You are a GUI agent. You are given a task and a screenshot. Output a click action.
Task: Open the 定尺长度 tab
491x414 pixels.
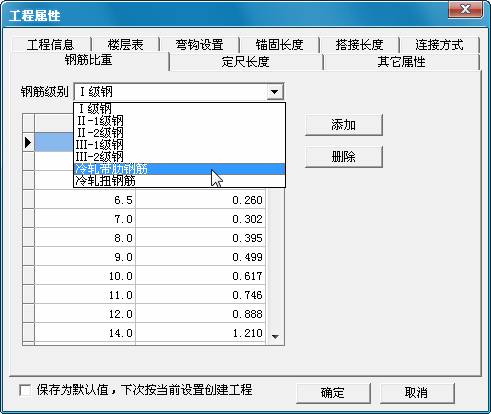point(246,62)
